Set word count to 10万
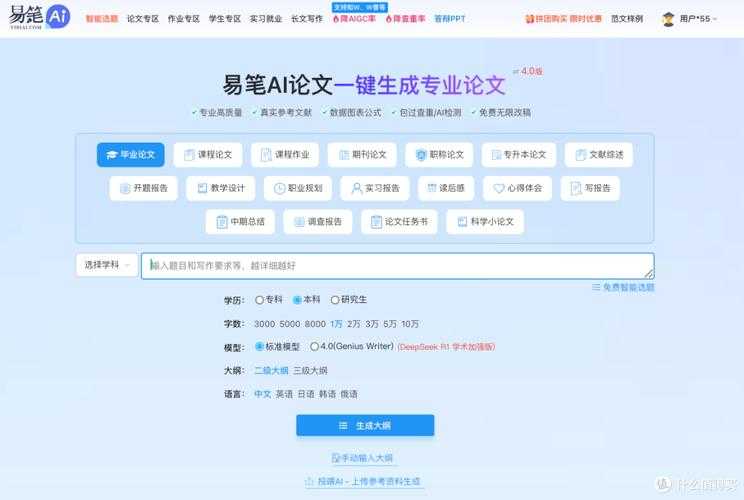744x500 pixels. [410, 324]
